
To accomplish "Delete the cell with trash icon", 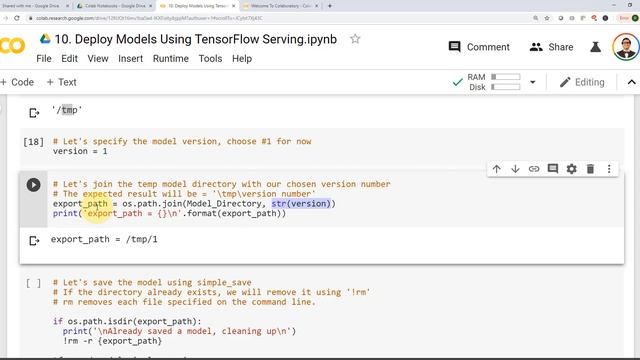I will [x=590, y=169].
